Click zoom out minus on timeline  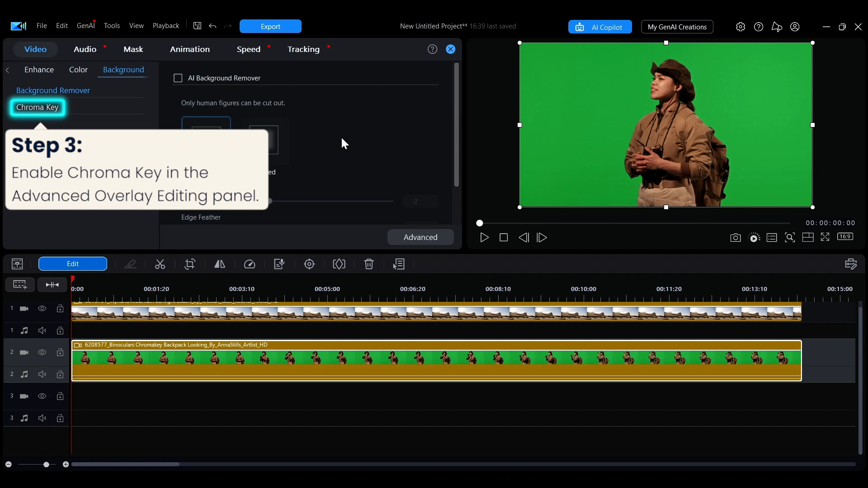coord(8,465)
